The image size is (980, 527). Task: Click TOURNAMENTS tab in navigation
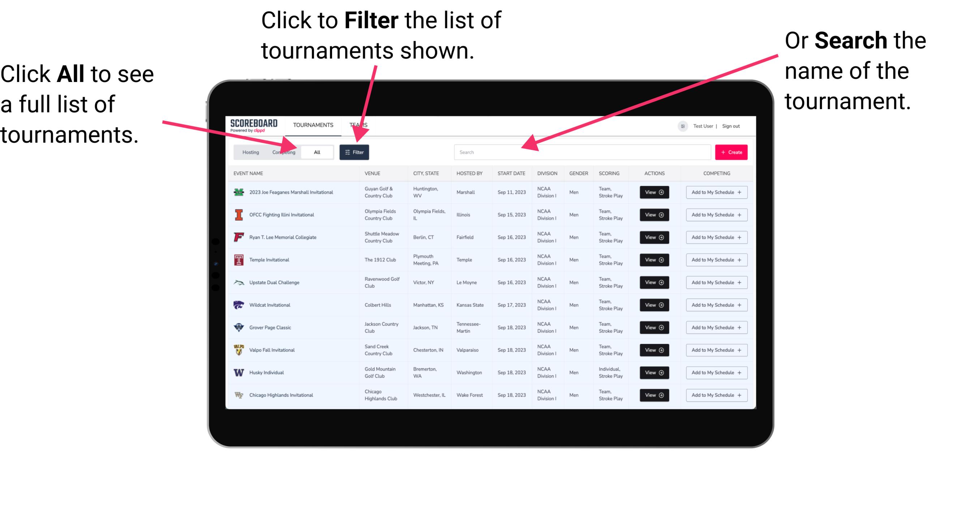[x=313, y=125]
